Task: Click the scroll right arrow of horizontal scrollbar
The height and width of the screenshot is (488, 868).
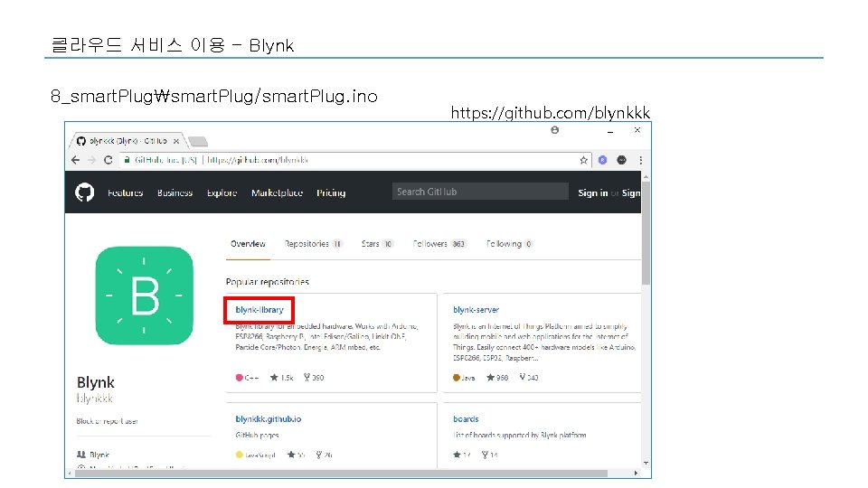Action: coord(636,474)
